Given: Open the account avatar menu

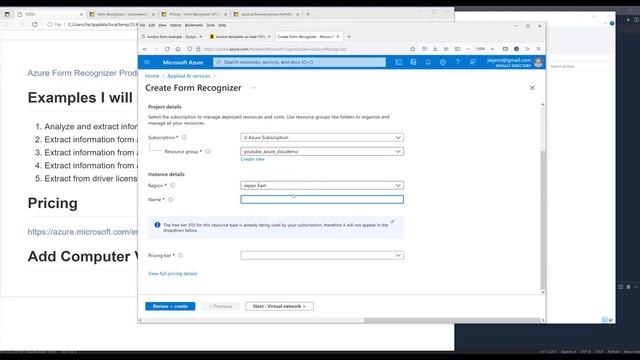Looking at the screenshot, I should (538, 62).
